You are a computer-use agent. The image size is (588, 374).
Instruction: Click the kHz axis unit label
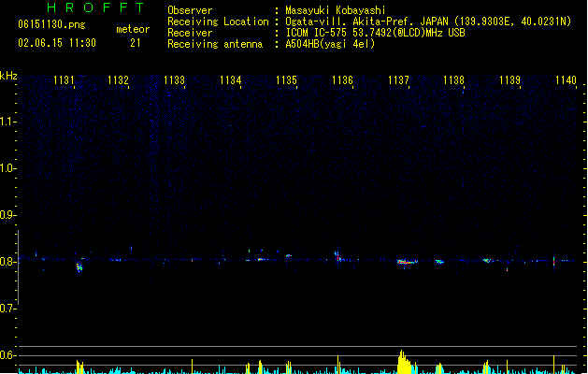tap(8, 76)
